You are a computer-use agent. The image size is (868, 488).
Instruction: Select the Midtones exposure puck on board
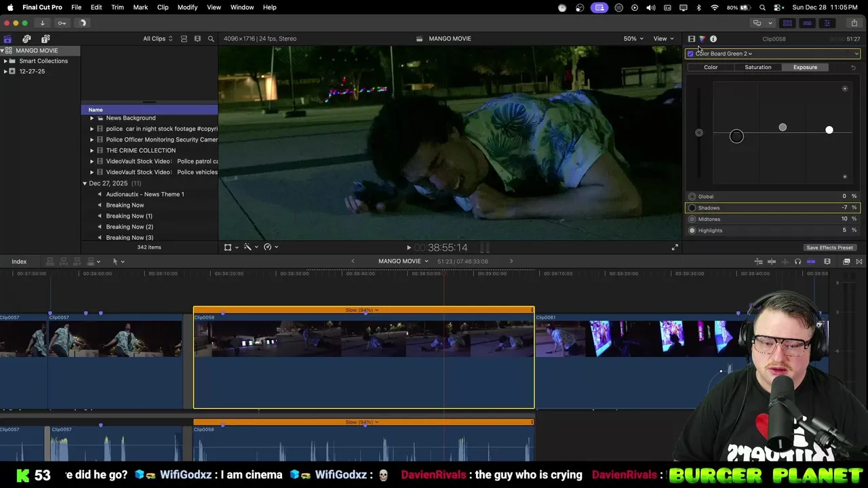point(783,127)
